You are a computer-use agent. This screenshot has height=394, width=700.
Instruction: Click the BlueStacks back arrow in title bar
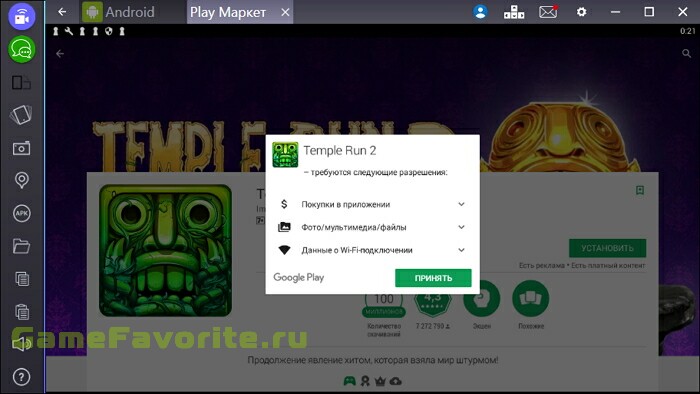click(62, 12)
